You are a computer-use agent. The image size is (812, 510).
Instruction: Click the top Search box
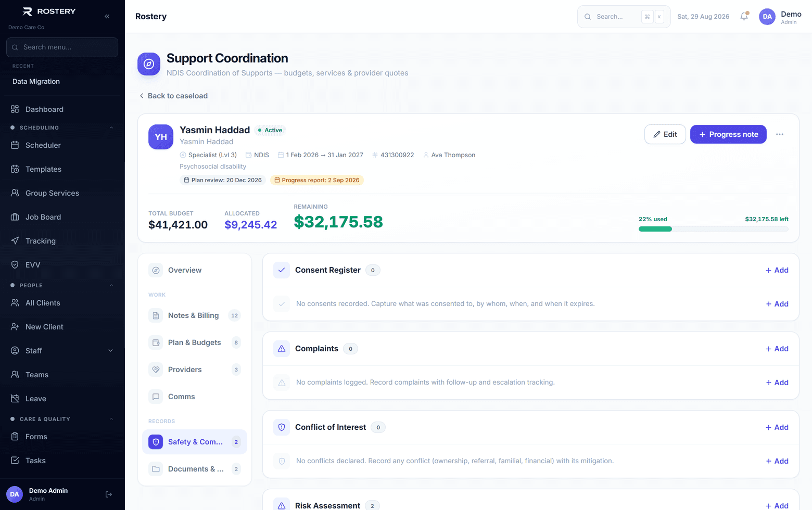624,17
